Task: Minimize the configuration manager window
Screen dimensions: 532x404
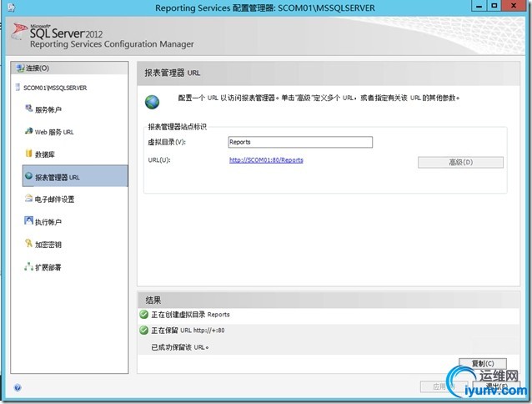Action: (479, 6)
